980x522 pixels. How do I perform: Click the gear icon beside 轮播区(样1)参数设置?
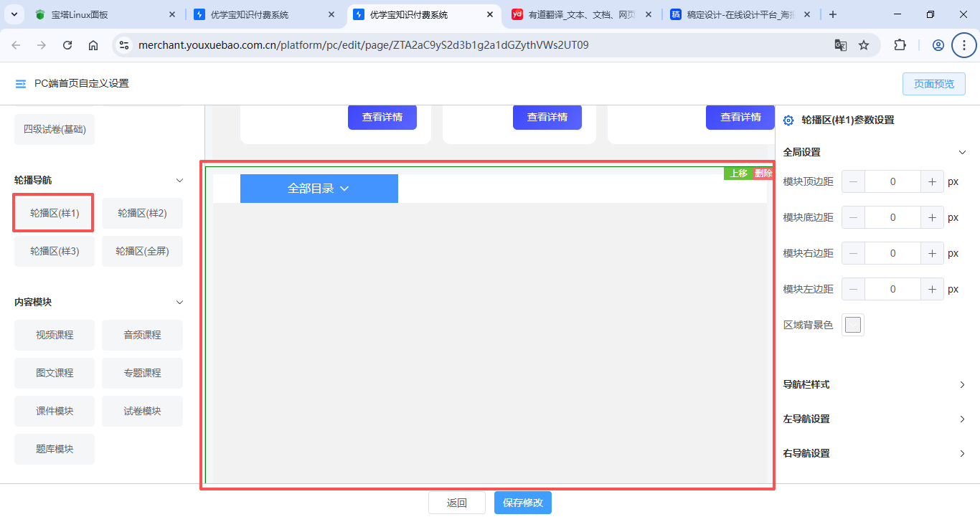[788, 120]
